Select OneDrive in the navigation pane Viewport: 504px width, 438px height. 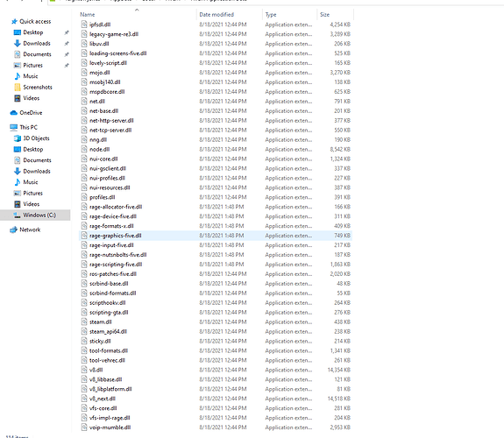[31, 113]
